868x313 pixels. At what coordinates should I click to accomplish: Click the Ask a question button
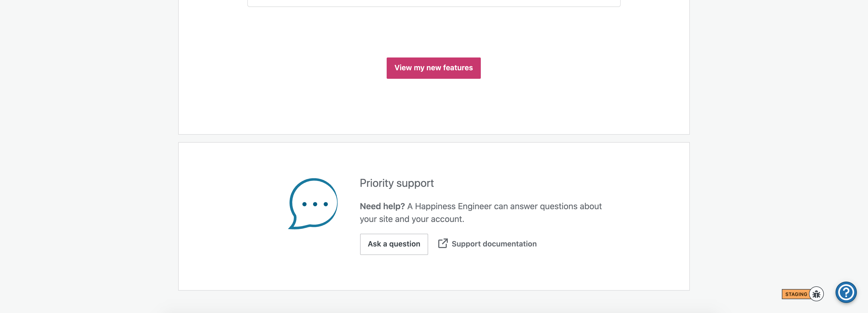[394, 244]
